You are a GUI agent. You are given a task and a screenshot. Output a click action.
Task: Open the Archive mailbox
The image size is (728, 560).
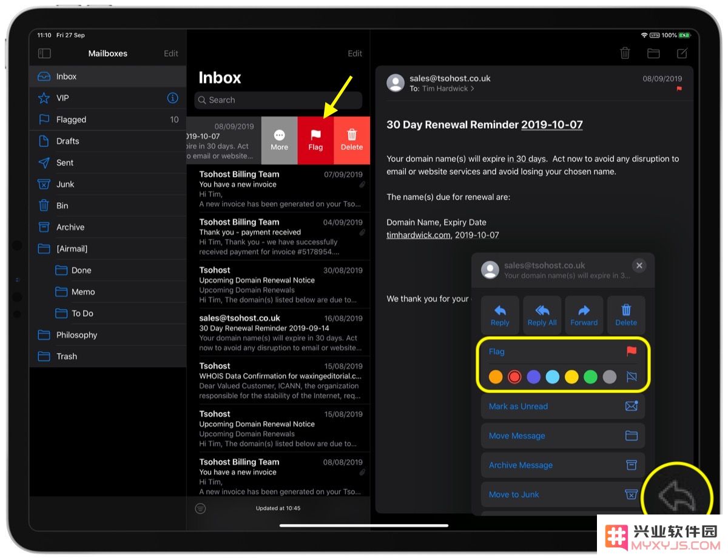[108, 228]
